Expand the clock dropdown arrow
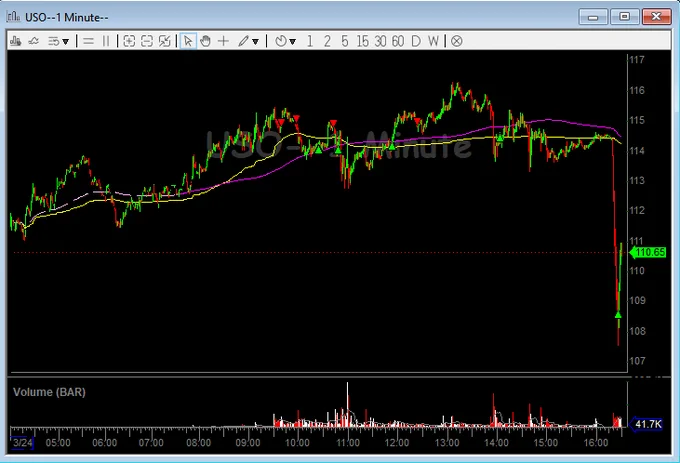This screenshot has width=680, height=463. [293, 42]
